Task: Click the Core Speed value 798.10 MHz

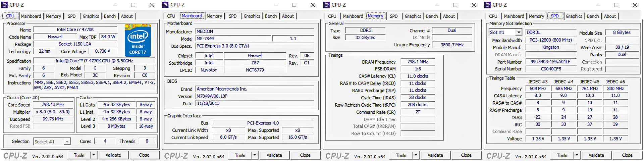Action: (53, 105)
